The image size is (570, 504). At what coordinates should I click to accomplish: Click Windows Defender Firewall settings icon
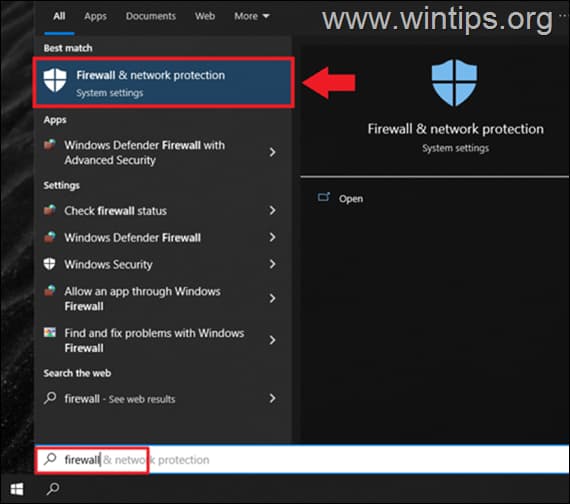(x=50, y=237)
